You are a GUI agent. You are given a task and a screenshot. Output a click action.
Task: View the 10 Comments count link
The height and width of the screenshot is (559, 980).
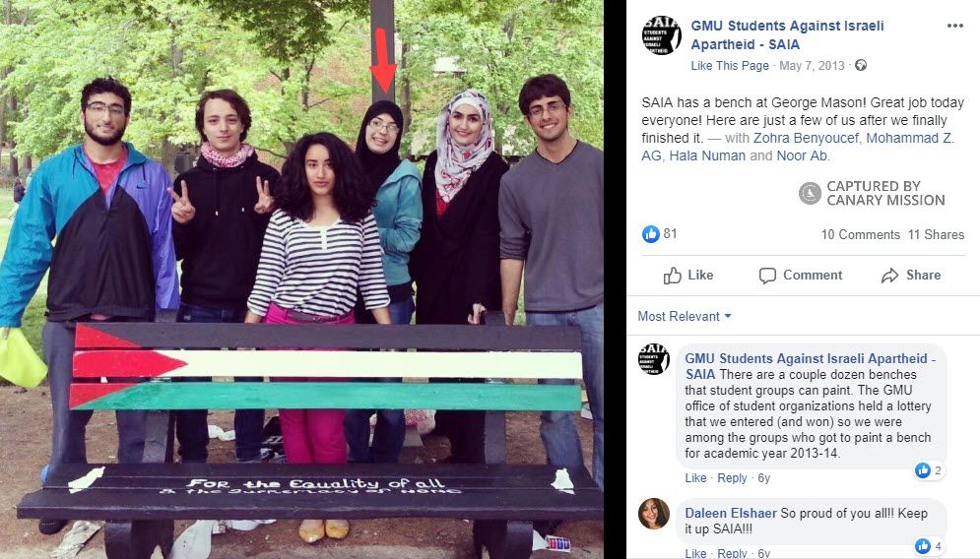[860, 235]
